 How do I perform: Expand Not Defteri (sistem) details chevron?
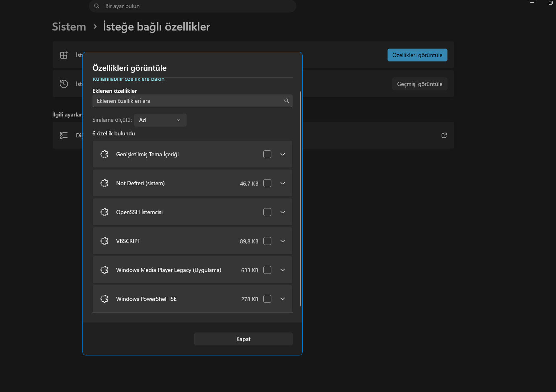[x=283, y=183]
